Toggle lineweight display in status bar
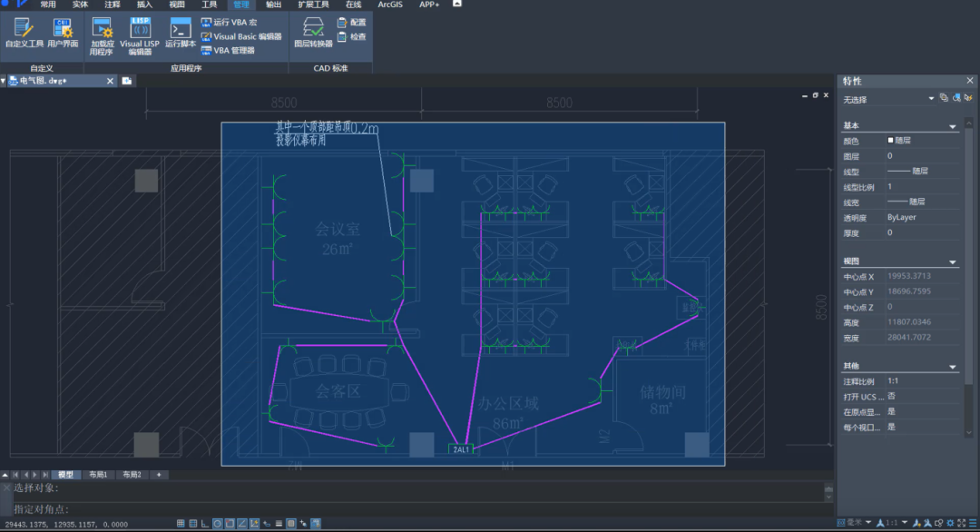This screenshot has height=532, width=980. (279, 523)
